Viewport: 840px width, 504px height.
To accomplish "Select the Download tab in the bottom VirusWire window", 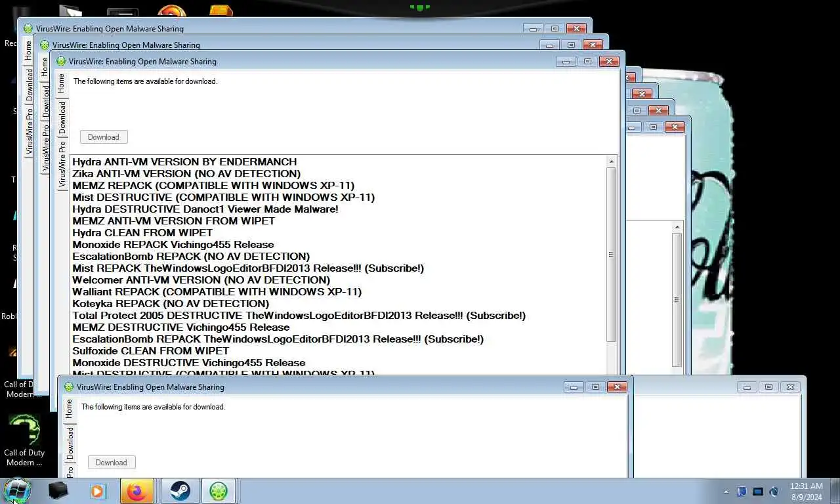I will (70, 443).
